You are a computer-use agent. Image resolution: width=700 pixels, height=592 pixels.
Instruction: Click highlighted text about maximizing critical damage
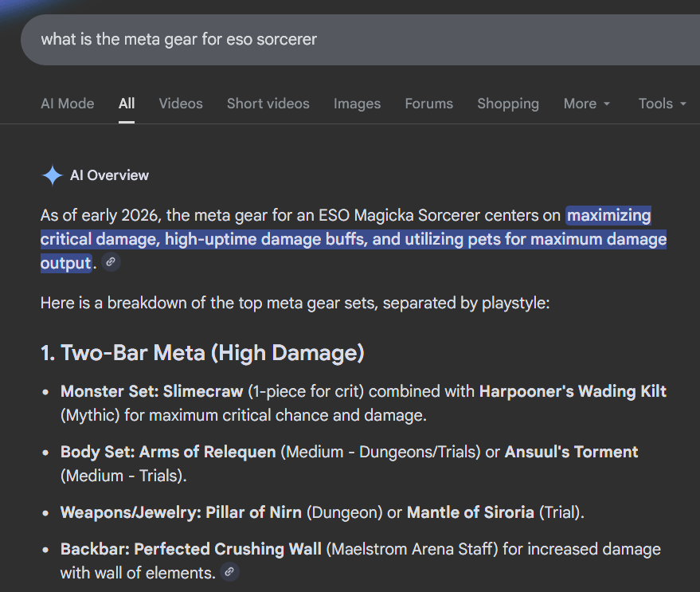(x=353, y=239)
